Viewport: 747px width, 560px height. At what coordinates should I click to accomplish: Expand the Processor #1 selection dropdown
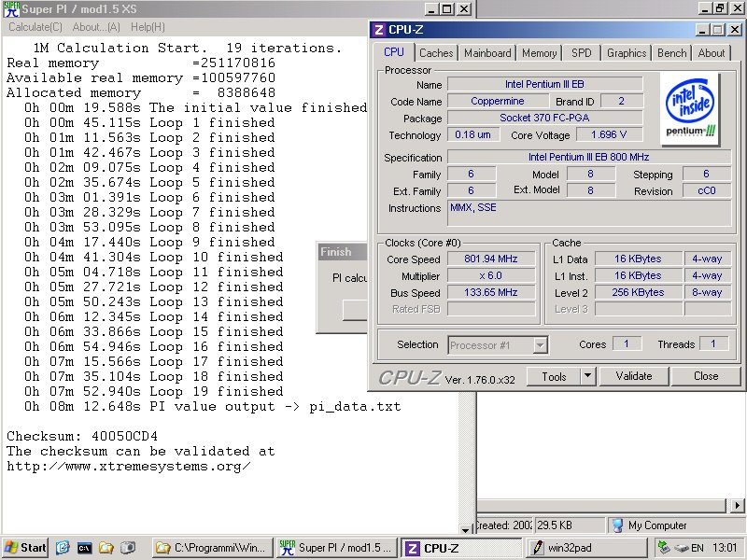tap(540, 345)
